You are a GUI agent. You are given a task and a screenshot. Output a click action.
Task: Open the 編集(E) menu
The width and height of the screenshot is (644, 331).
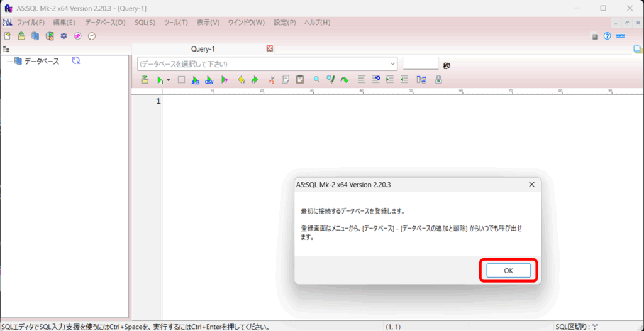coord(64,23)
